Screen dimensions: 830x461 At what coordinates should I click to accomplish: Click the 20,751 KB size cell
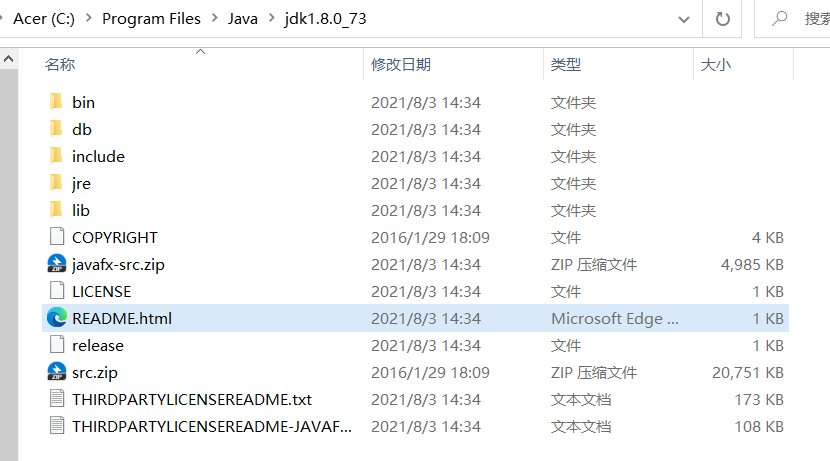[x=748, y=372]
